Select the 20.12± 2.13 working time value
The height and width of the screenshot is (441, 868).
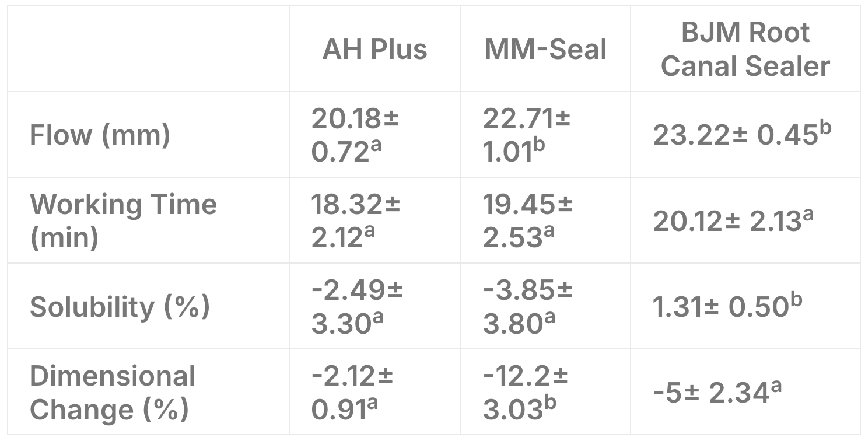pyautogui.click(x=733, y=220)
